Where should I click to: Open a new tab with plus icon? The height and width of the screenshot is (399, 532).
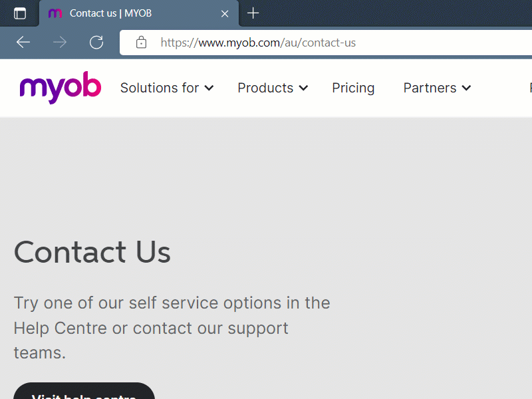point(253,13)
